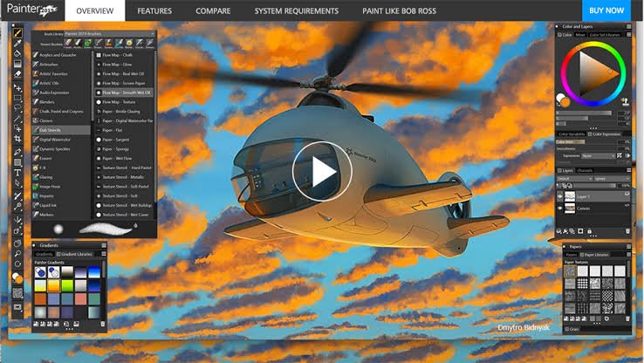Close the Papers panel with its dot

click(565, 246)
